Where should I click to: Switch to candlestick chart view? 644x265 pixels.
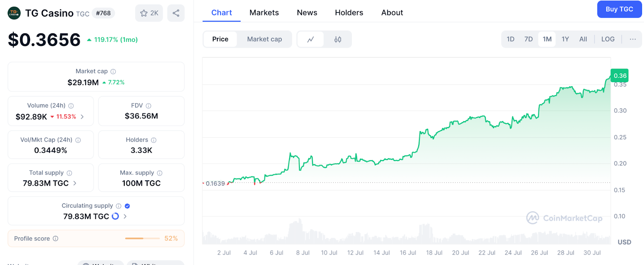338,39
